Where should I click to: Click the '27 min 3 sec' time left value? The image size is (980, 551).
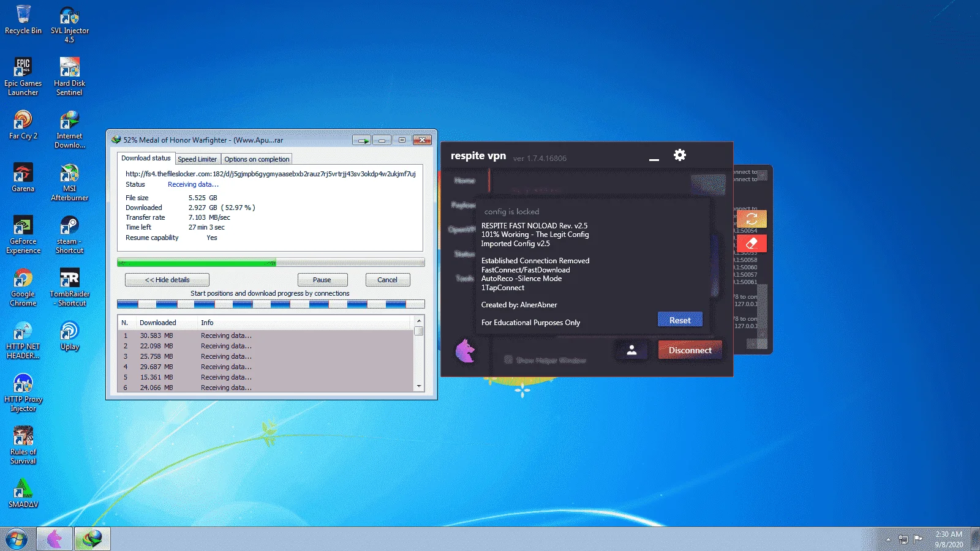click(206, 227)
